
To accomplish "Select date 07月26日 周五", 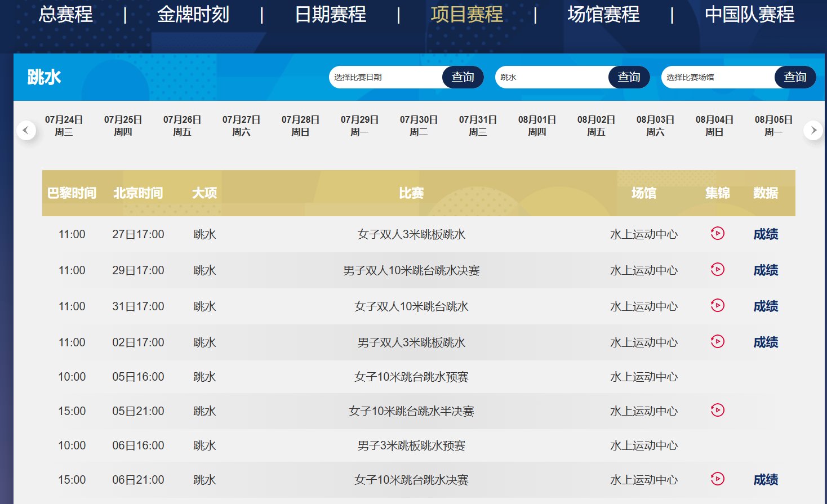I will (182, 126).
